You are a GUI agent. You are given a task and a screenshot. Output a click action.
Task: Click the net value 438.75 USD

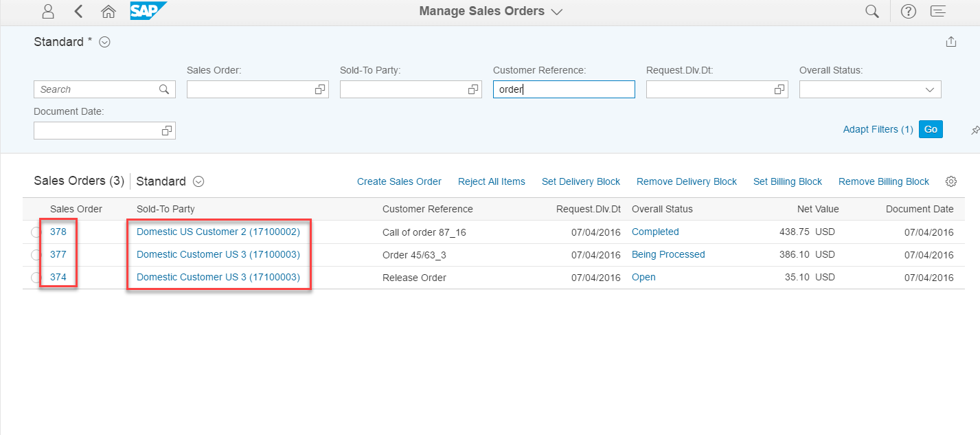(807, 232)
